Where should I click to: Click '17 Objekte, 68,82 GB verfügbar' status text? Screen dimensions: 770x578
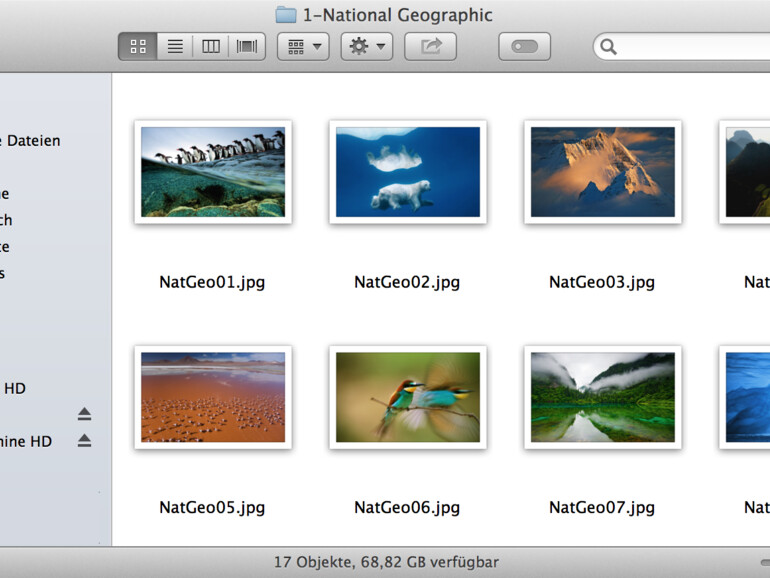coord(386,562)
